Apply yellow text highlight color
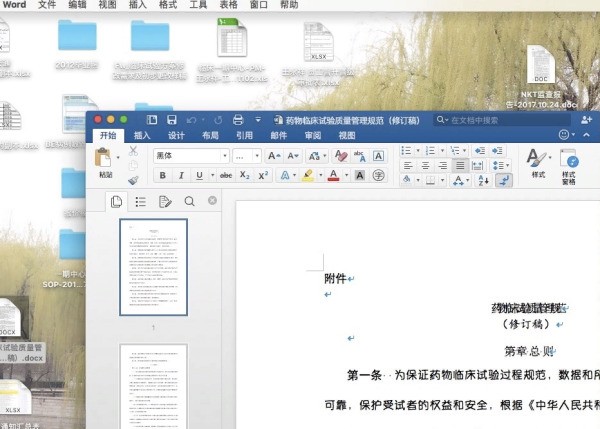The width and height of the screenshot is (600, 429). point(308,176)
